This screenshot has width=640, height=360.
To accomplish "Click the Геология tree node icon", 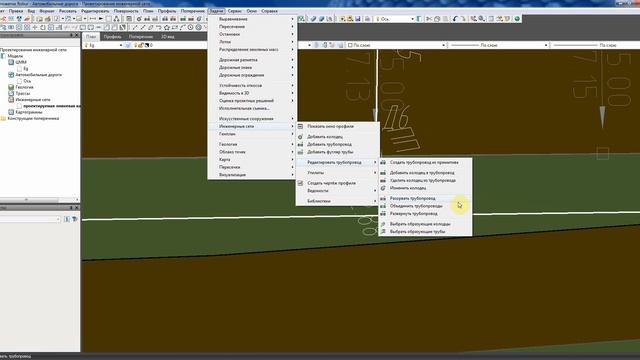I will tap(11, 87).
